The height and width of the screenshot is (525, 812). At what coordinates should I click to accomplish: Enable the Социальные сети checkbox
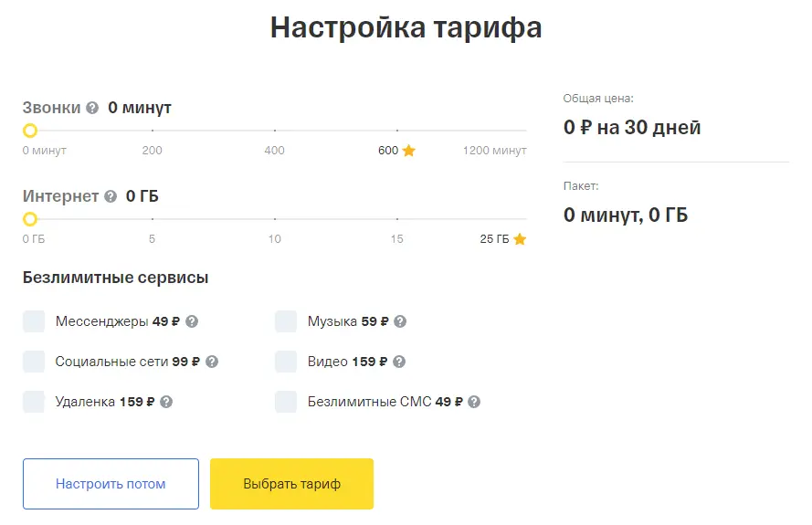tap(34, 362)
